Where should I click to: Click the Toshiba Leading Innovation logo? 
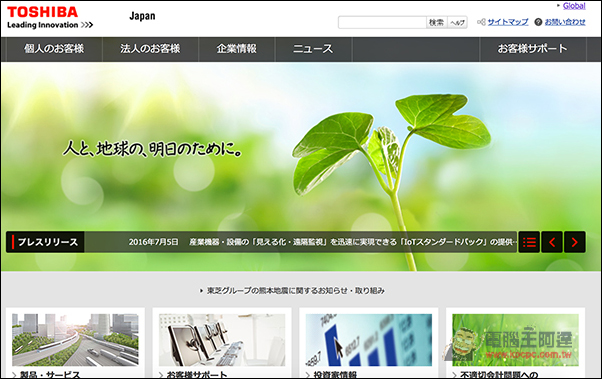coord(50,17)
